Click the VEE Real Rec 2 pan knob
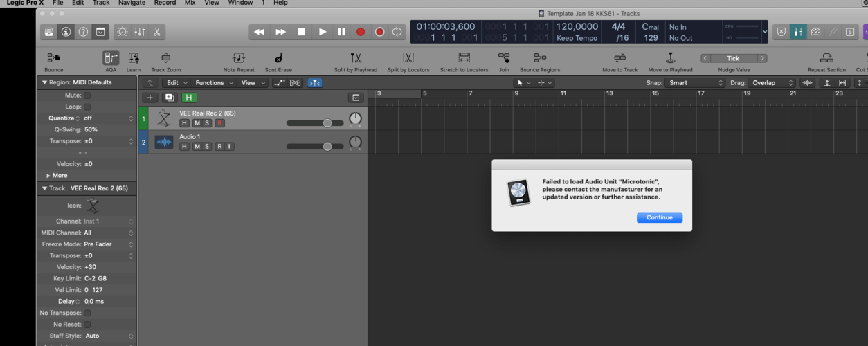The height and width of the screenshot is (346, 868). (x=355, y=120)
